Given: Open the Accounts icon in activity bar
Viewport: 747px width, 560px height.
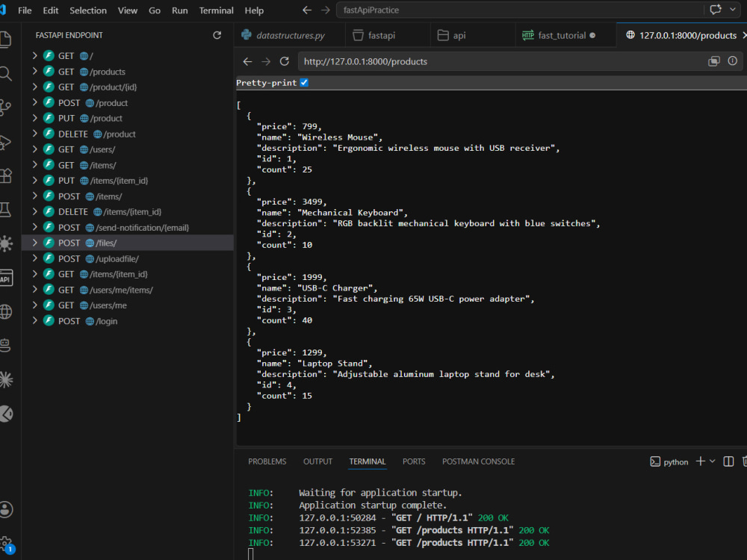Looking at the screenshot, I should (6, 509).
